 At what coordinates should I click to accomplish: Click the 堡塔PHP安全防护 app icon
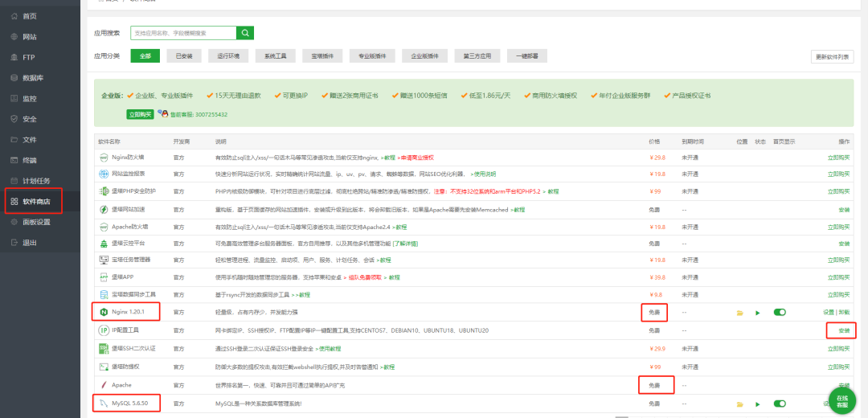[x=104, y=191]
